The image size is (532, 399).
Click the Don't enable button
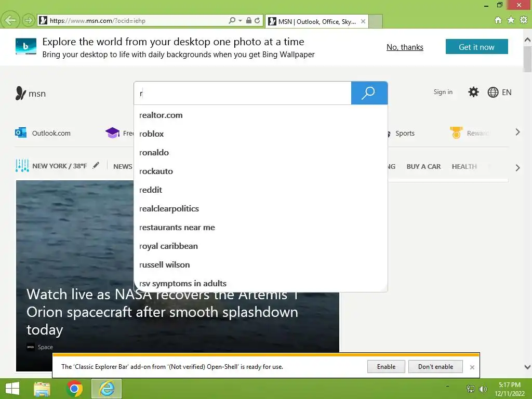[x=436, y=367]
